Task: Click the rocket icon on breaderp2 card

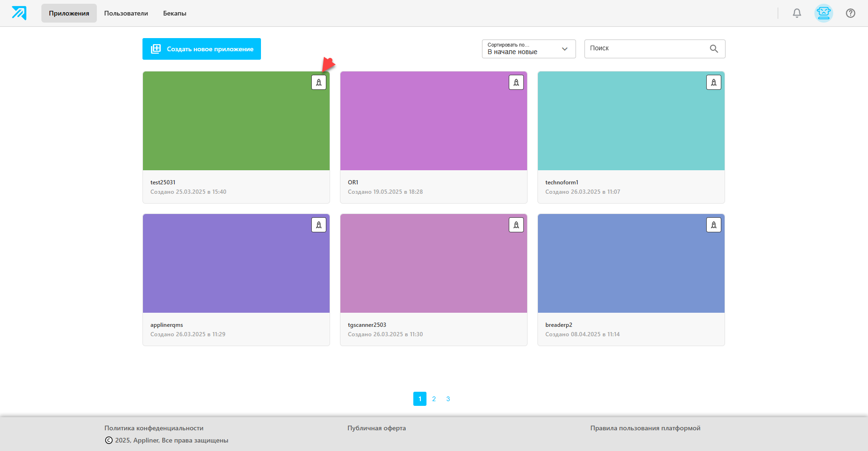Action: pos(714,225)
